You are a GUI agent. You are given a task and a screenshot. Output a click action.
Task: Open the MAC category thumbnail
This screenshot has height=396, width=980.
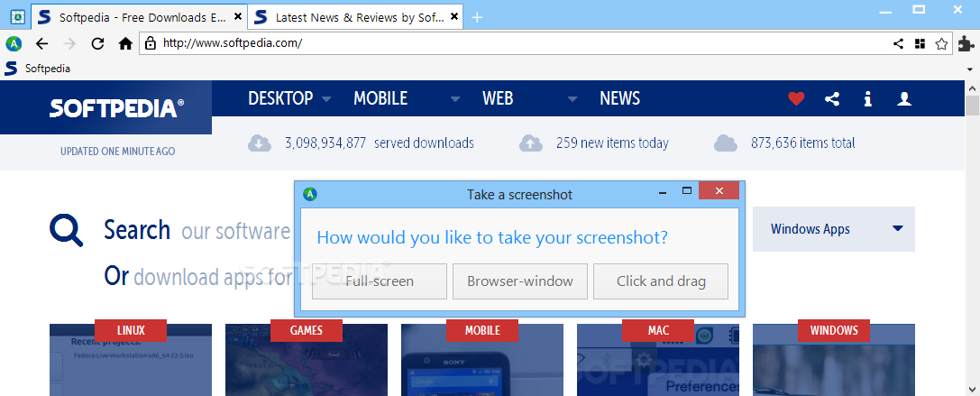[x=657, y=359]
